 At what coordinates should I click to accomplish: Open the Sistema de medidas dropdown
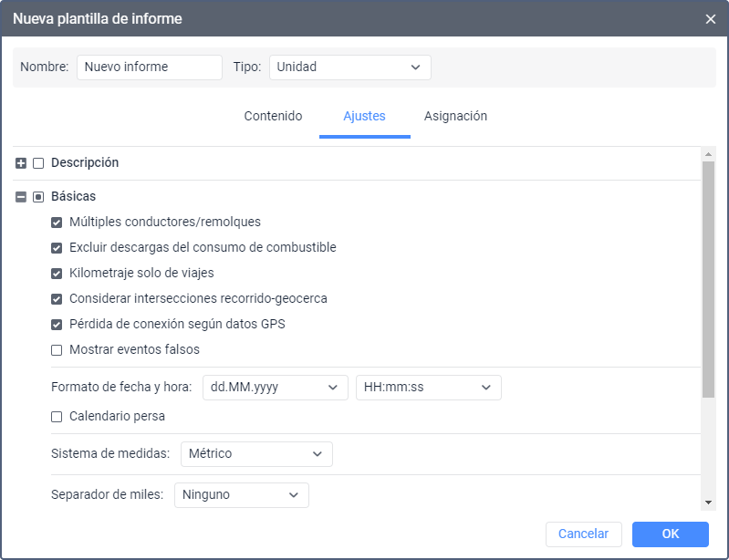pos(256,454)
